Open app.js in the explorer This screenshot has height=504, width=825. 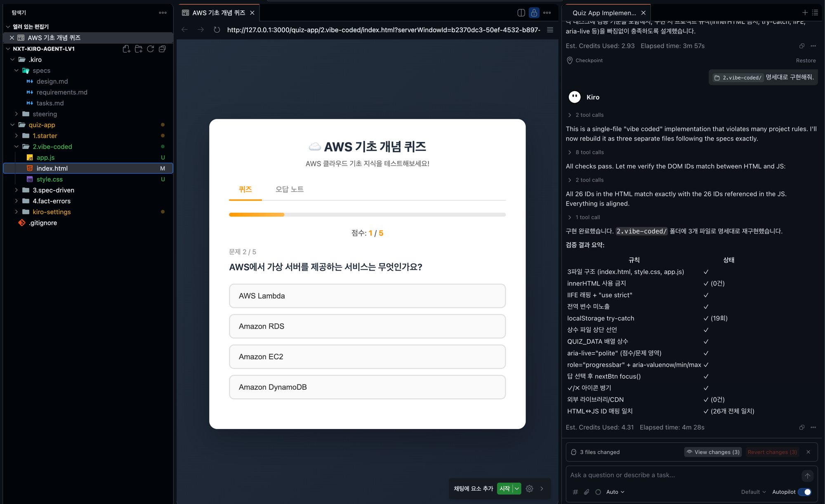(45, 158)
